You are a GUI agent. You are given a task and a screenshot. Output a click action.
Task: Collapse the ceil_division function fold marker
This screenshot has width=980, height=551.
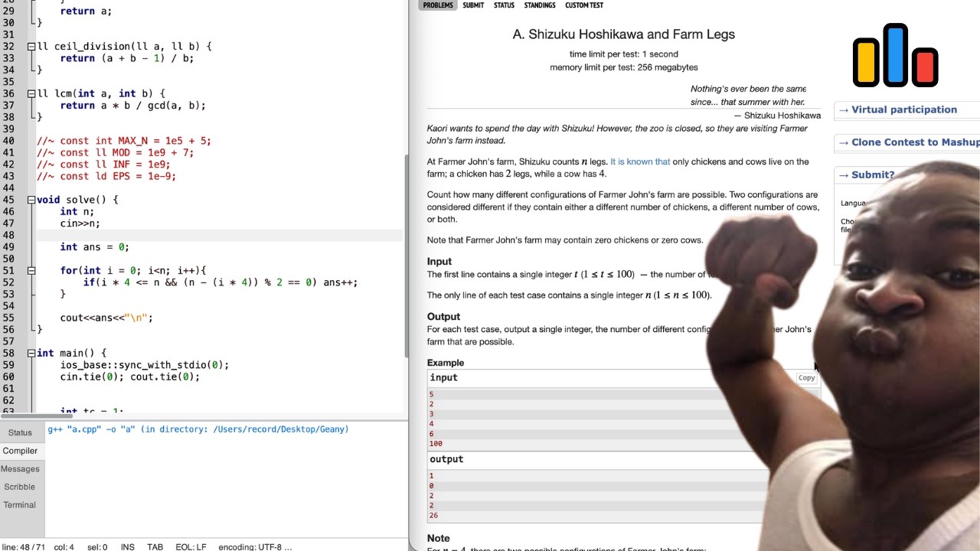click(x=31, y=47)
